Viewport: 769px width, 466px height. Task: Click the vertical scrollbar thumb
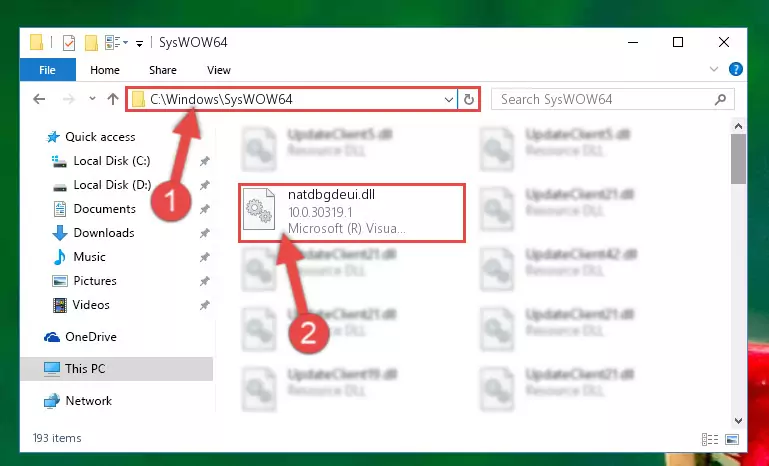click(738, 159)
